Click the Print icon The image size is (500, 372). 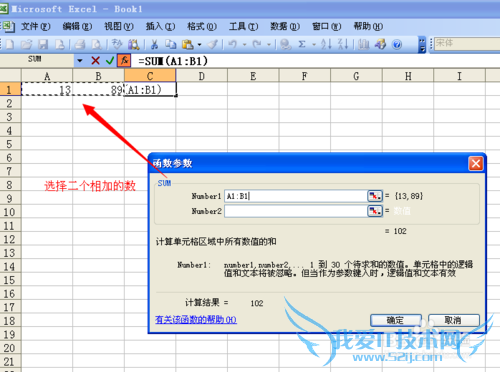80,44
